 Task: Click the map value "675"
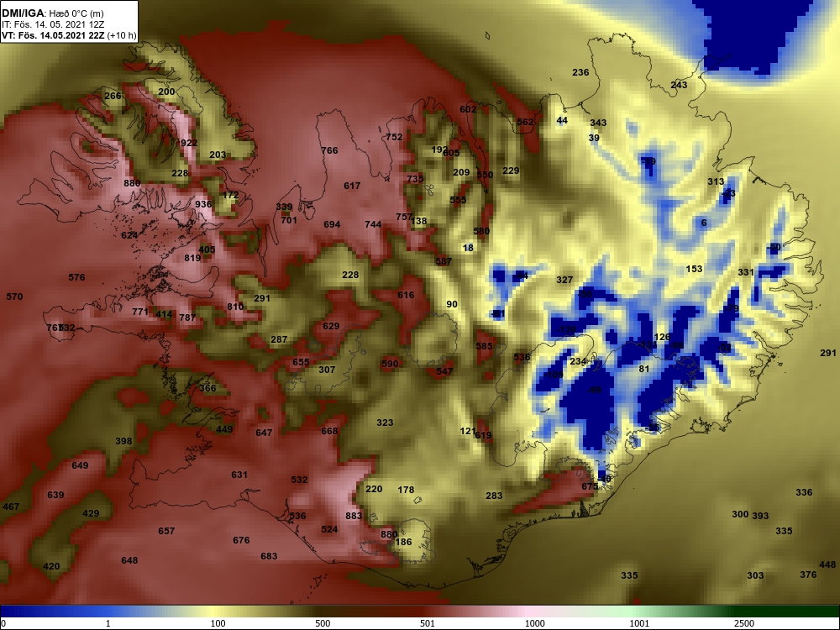(x=590, y=486)
